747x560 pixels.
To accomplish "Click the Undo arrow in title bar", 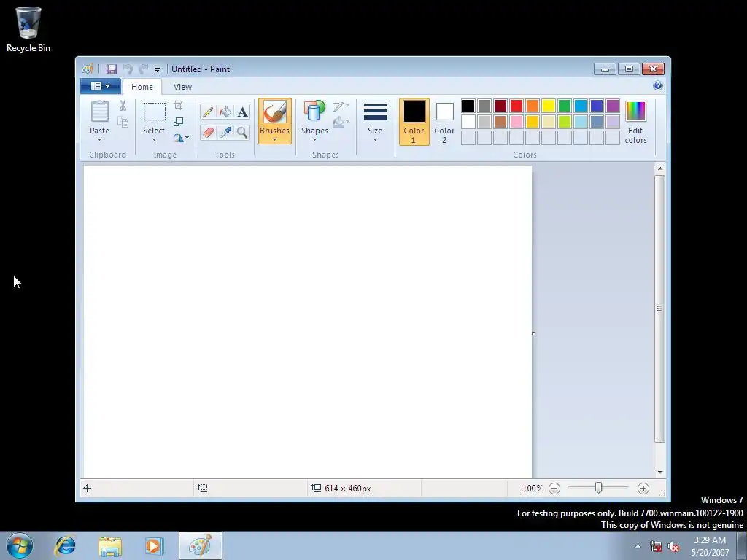I will coord(128,69).
